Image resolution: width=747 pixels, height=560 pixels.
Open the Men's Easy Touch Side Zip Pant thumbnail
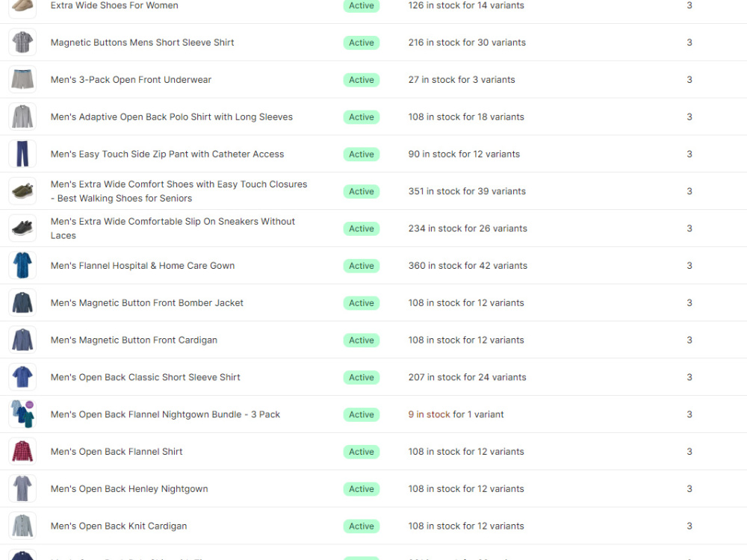point(22,154)
